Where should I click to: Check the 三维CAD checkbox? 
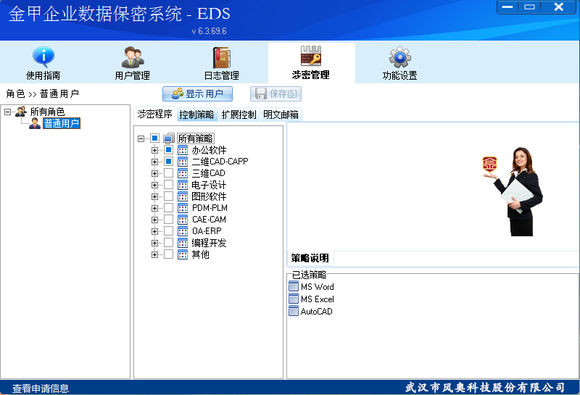(x=168, y=173)
